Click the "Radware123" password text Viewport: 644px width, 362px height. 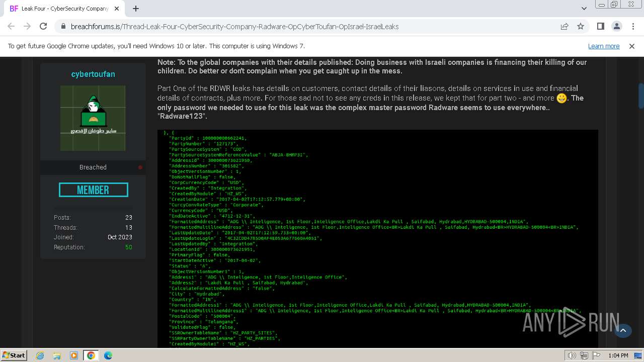[x=182, y=116]
